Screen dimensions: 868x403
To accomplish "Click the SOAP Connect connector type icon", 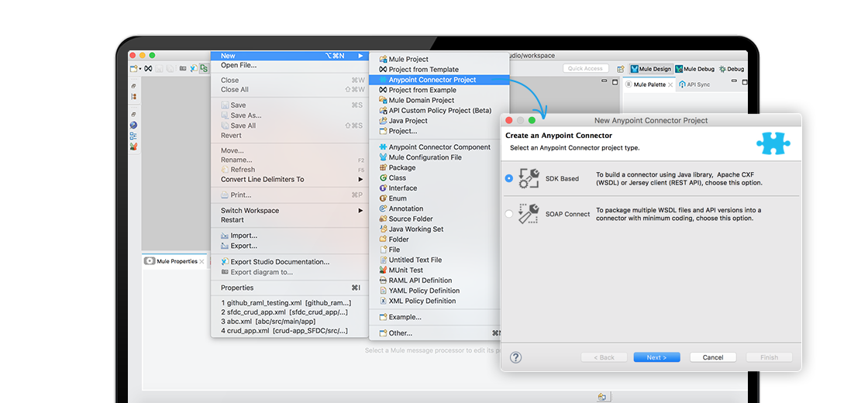I will pos(529,214).
